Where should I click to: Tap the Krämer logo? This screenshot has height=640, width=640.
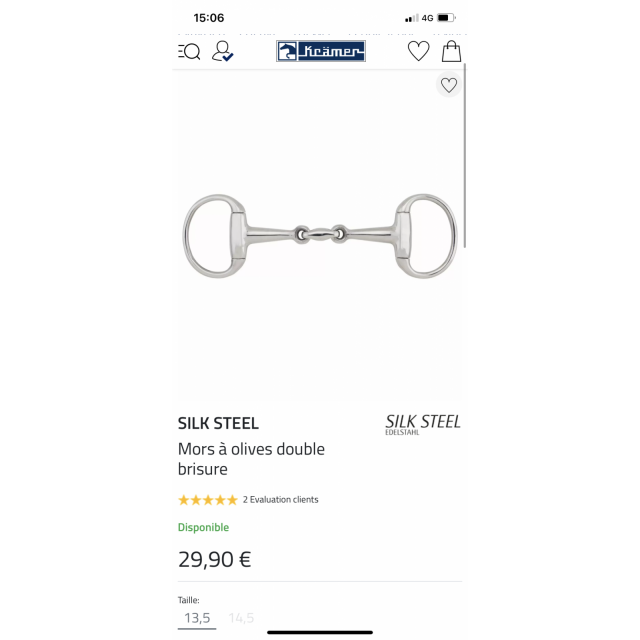pos(321,51)
